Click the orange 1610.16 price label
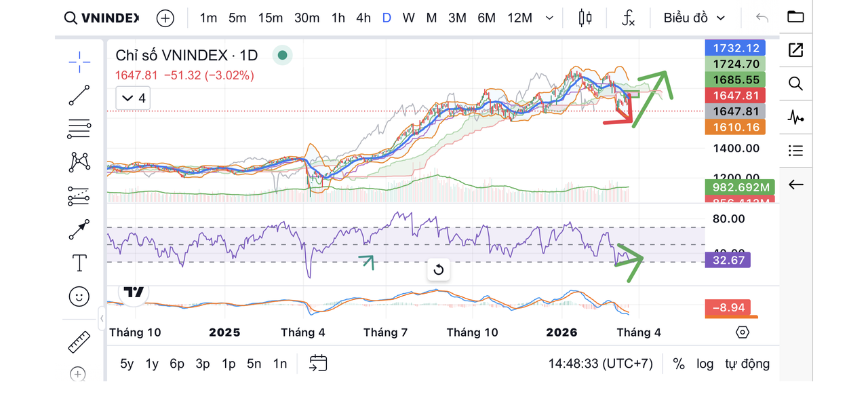 coord(736,127)
